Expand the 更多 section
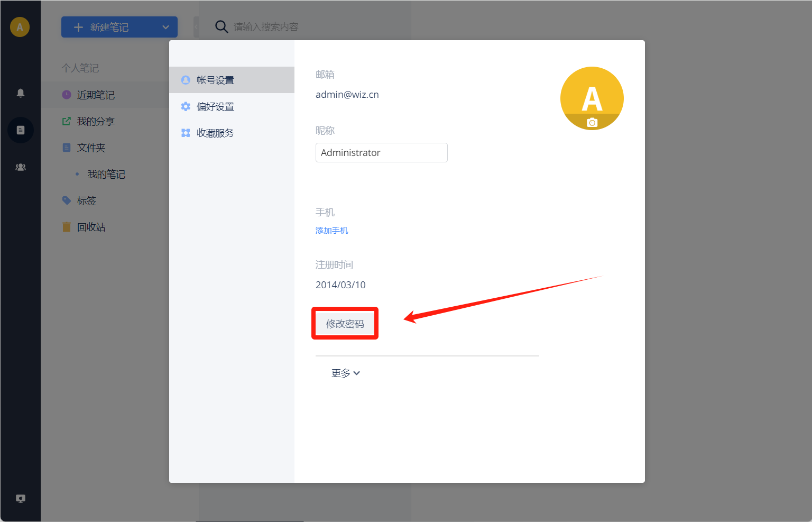 point(346,373)
